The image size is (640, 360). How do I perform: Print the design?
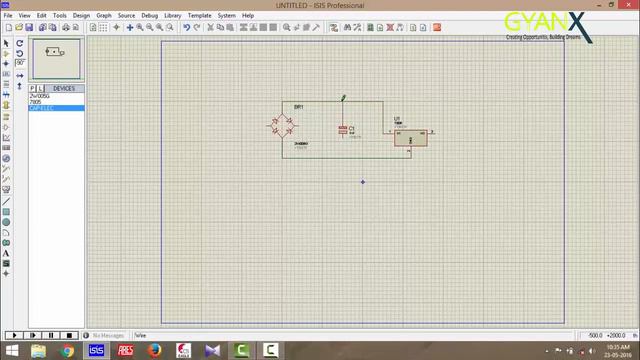click(x=66, y=27)
